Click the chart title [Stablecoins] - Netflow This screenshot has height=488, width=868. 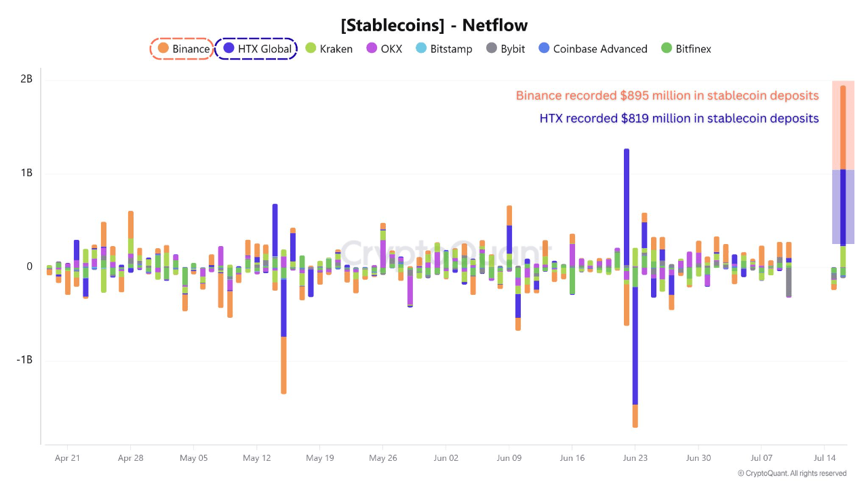433,25
